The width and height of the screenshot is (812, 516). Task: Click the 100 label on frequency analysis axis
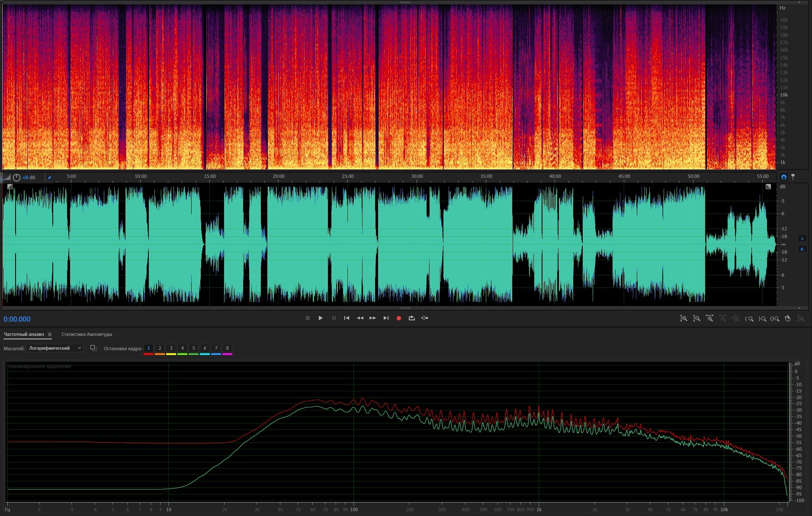[x=354, y=510]
